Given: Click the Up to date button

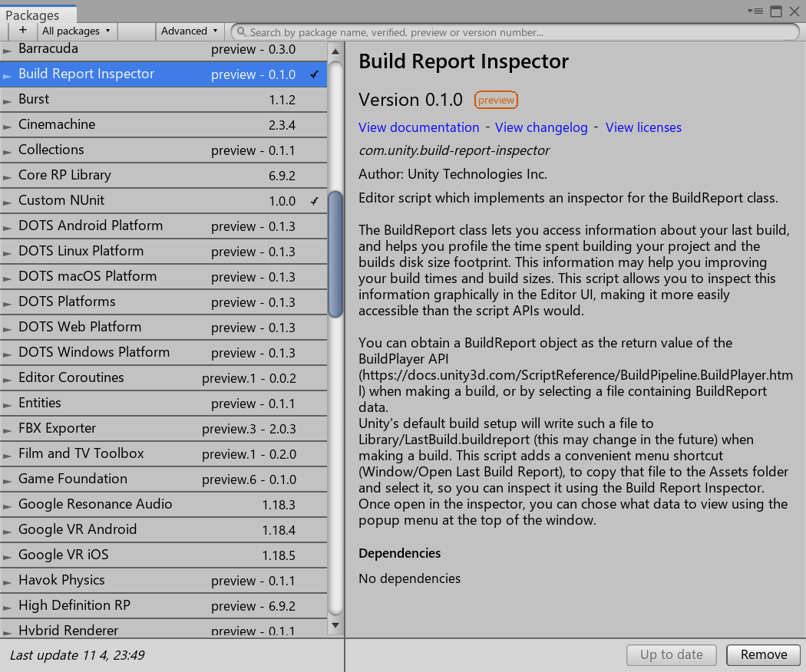Looking at the screenshot, I should tap(671, 654).
